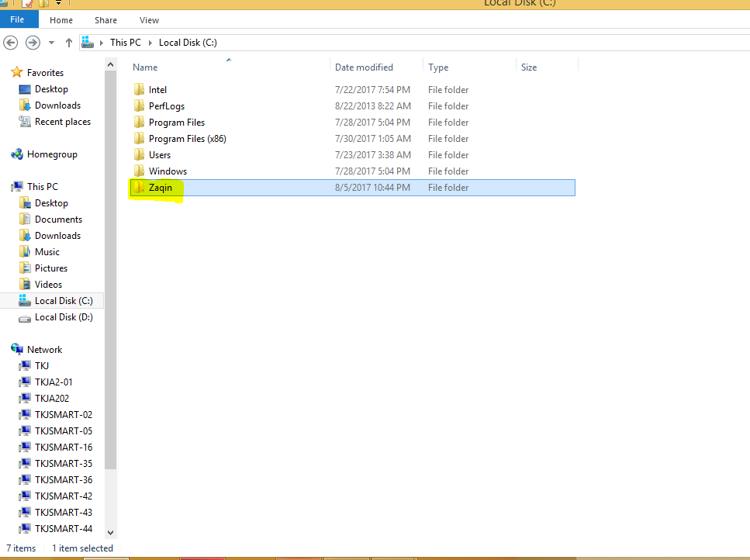The image size is (750, 560).
Task: Select the PerfLogs folder icon
Action: point(139,105)
